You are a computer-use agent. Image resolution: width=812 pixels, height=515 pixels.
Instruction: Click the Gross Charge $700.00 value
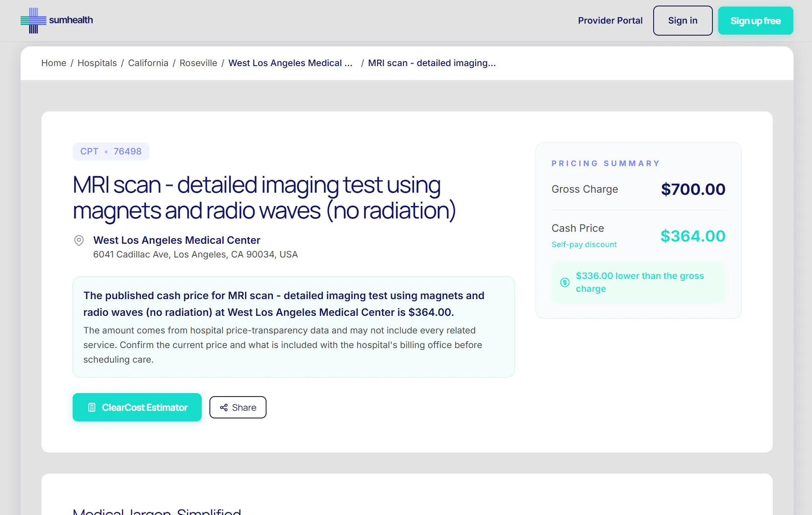693,189
